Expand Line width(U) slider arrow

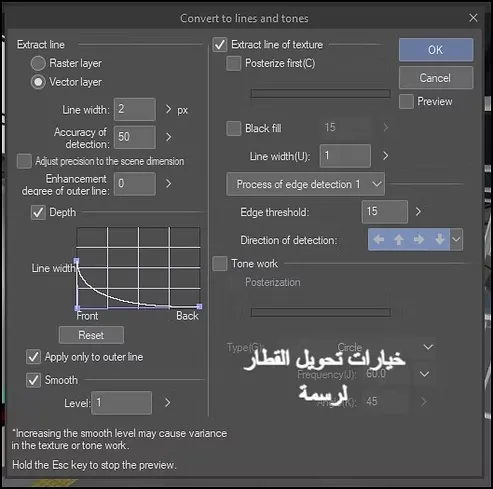(x=385, y=156)
